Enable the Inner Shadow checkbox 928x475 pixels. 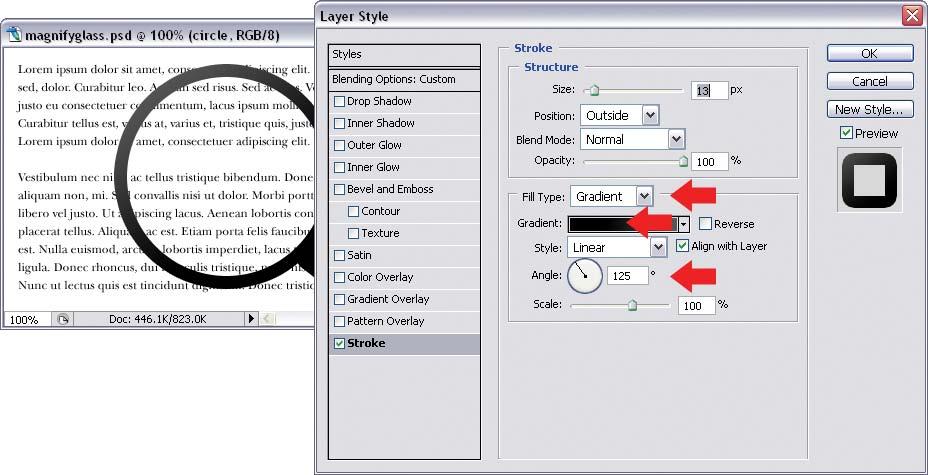click(x=339, y=124)
